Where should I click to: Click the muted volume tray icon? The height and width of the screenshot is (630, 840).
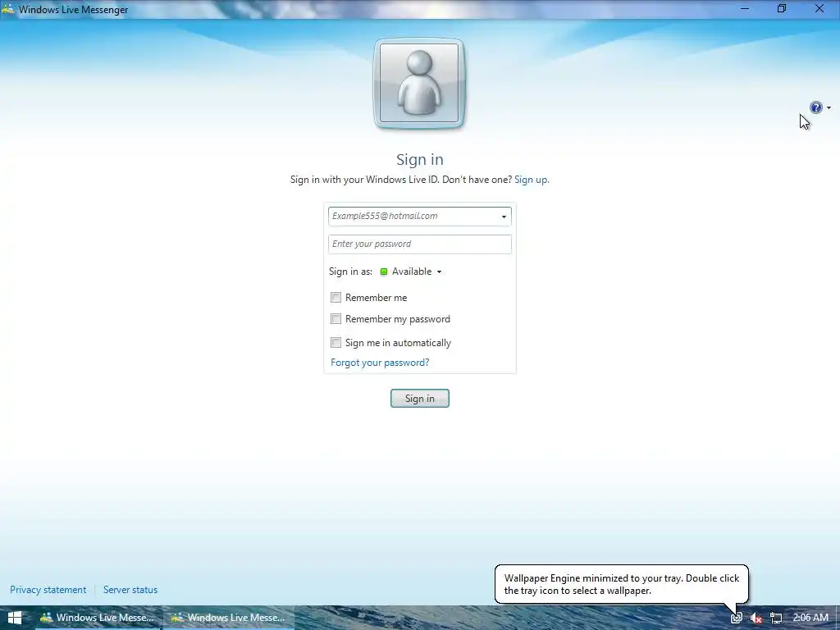[x=756, y=619]
